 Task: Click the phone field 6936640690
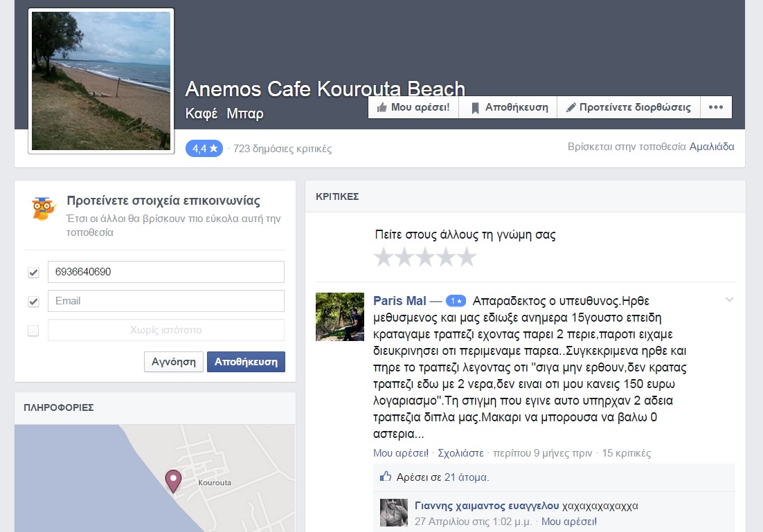click(x=166, y=272)
